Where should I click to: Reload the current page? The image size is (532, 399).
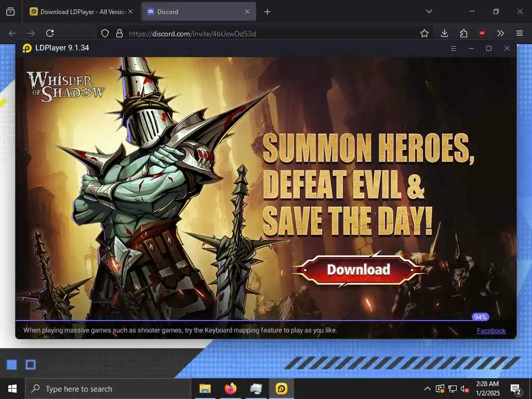point(50,33)
